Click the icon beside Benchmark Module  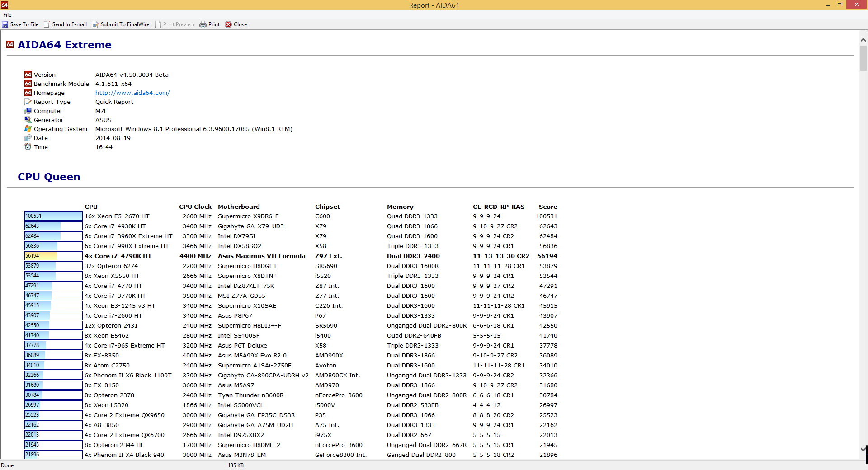click(28, 84)
